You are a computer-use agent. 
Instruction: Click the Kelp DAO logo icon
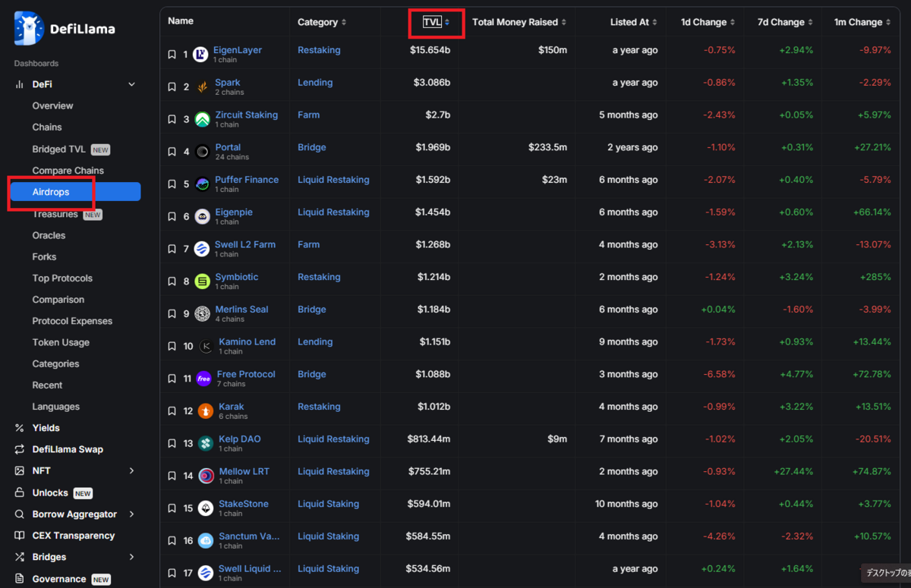click(206, 443)
